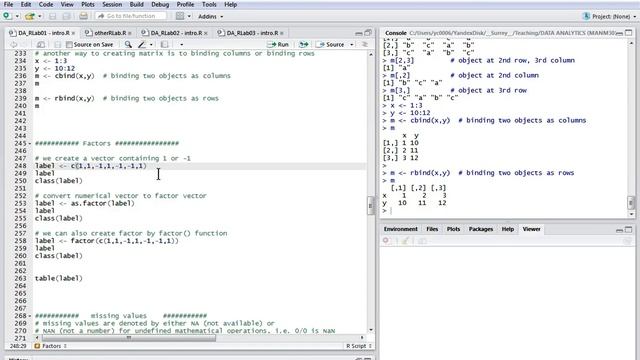Image resolution: width=640 pixels, height=360 pixels.
Task: Collapse the missing values section fold arrow
Action: 30,316
